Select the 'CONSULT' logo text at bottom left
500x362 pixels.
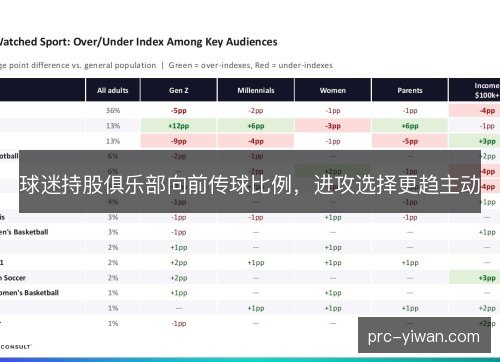pos(16,347)
